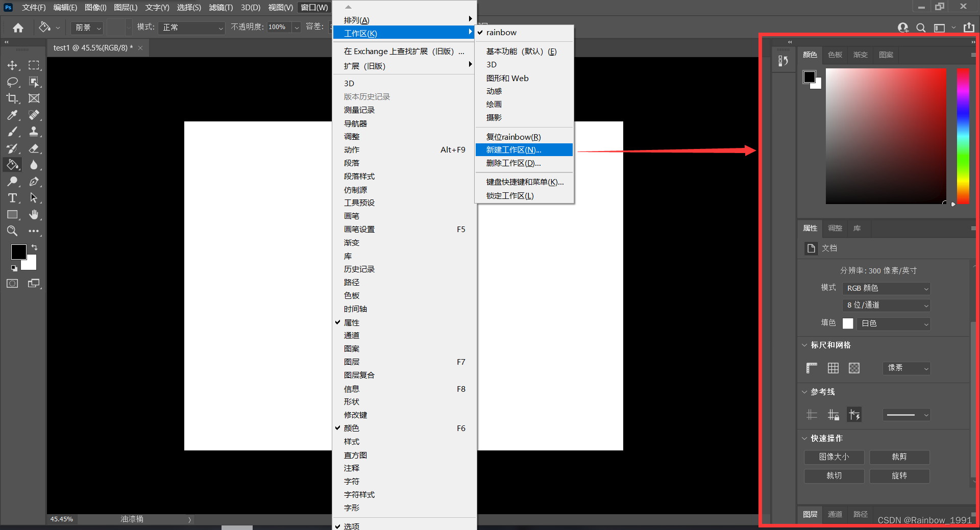This screenshot has height=530, width=980.
Task: Open the Share icon at top right
Action: 969,28
